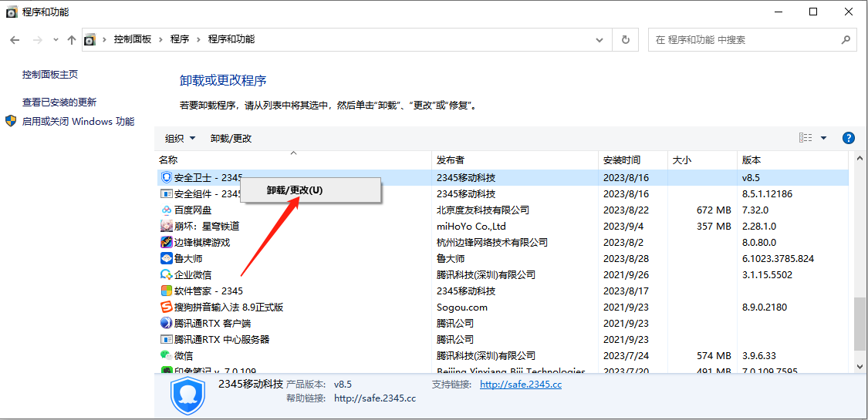
Task: Click the refresh address bar button
Action: click(x=626, y=40)
